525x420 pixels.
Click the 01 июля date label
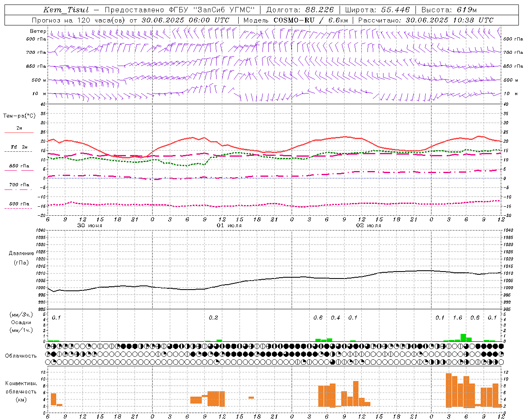pyautogui.click(x=229, y=226)
